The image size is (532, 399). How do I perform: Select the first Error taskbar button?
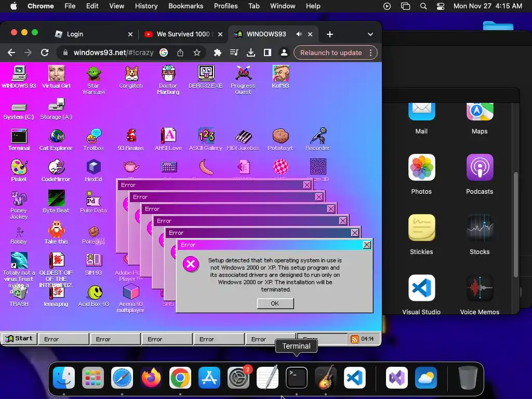point(64,339)
